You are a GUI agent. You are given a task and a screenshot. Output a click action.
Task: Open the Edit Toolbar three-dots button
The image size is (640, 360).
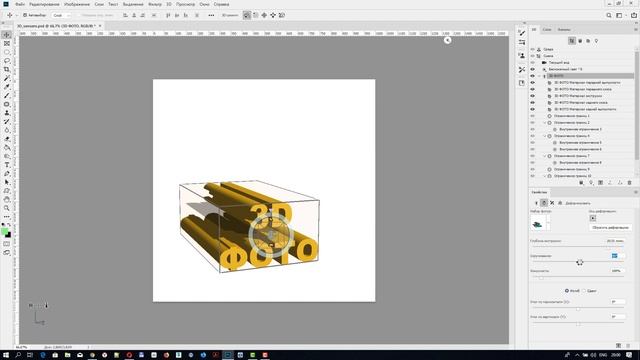[x=7, y=217]
